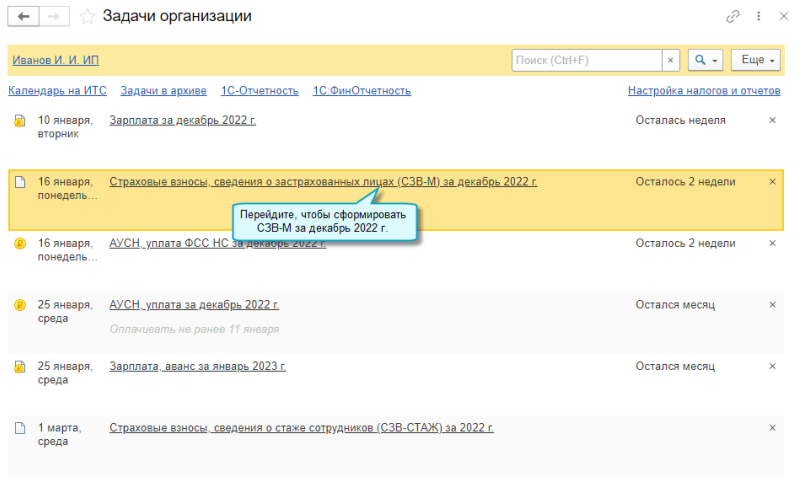Viewport: 800px width, 482px height.
Task: Dismiss the АУСН уплата ФСС НС task
Action: [772, 243]
